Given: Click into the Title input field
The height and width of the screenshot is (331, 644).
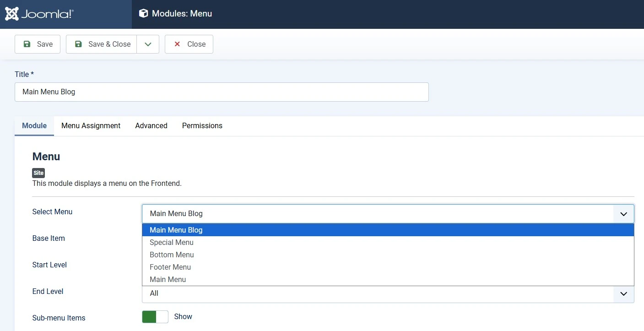Looking at the screenshot, I should tap(222, 92).
